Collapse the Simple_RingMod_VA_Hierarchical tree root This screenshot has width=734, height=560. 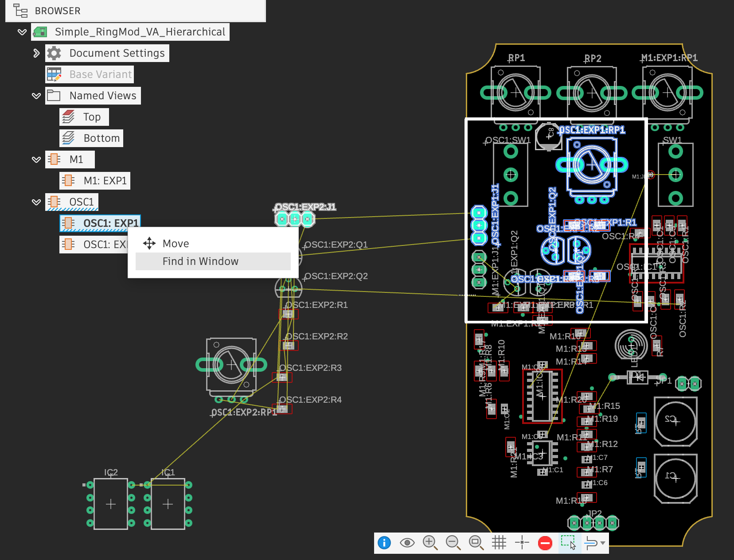click(22, 32)
